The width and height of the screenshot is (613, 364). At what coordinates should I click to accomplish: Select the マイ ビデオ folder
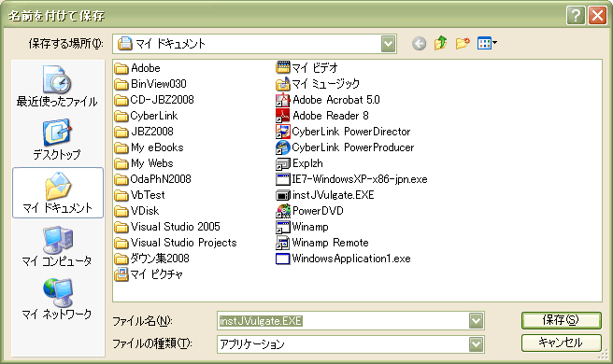(x=306, y=68)
